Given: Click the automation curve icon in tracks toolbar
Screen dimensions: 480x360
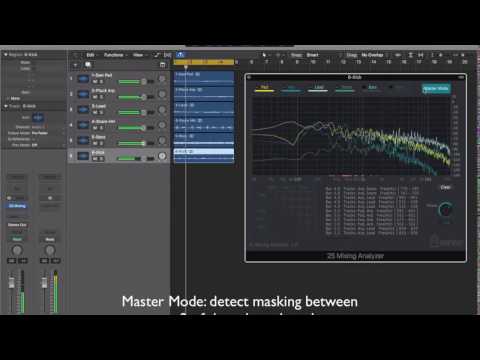Looking at the screenshot, I should tap(157, 55).
